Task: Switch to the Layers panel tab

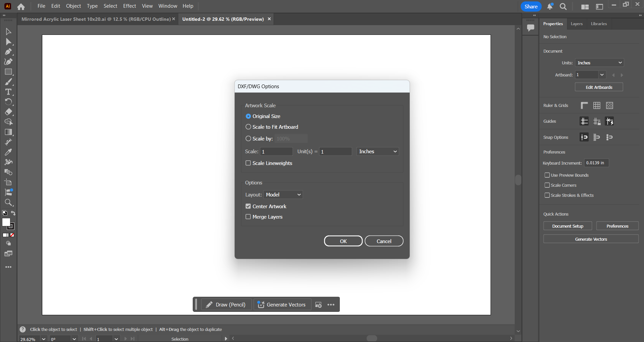Action: pyautogui.click(x=577, y=24)
